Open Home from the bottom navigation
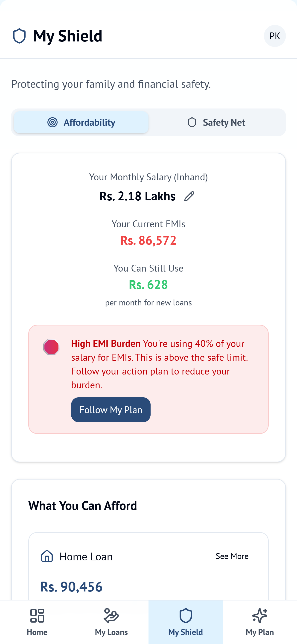 tap(37, 623)
